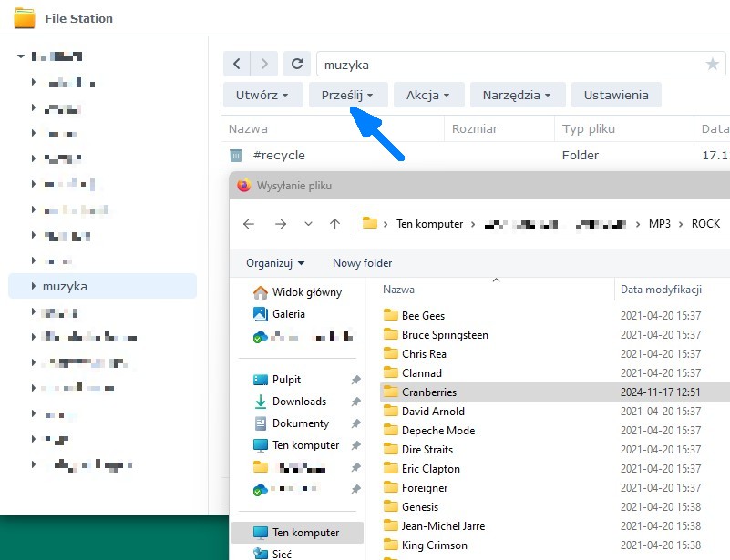
Task: Select the #recycle folder row
Action: (476, 155)
